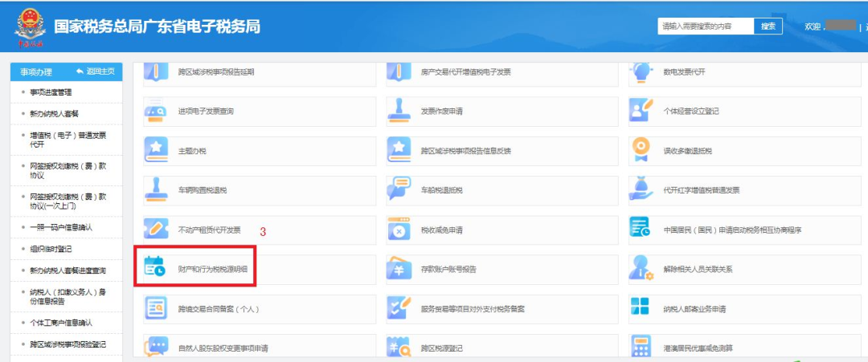Screen dimensions: 868x362
Task: Click the 事项办理 sidebar heading
Action: [36, 72]
